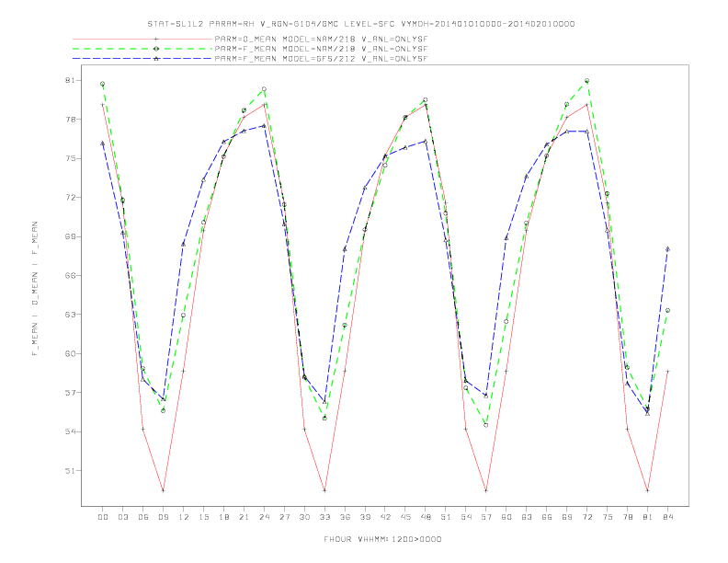Click x-axis forecast hour label 30
This screenshot has height=563, width=728.
coord(304,517)
